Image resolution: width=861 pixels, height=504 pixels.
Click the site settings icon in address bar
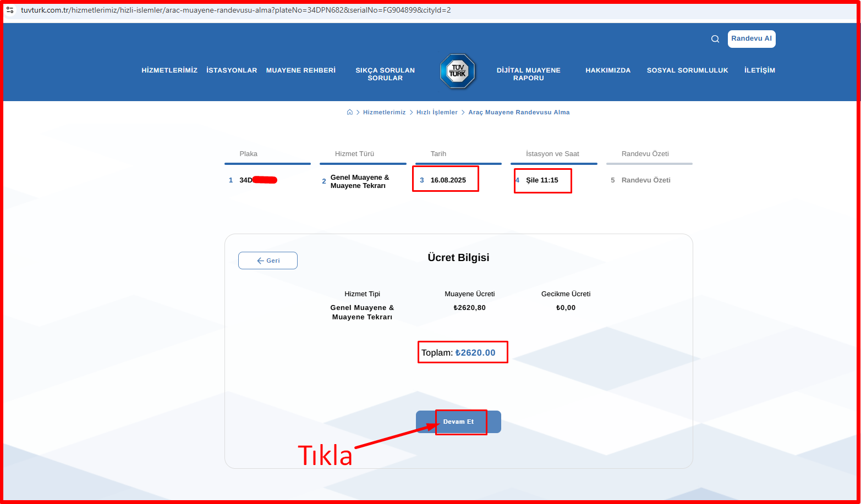tap(10, 10)
